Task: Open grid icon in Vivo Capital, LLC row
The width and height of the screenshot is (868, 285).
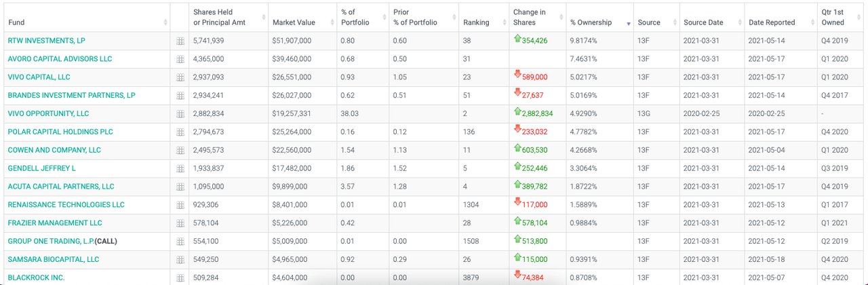Action: (x=180, y=77)
